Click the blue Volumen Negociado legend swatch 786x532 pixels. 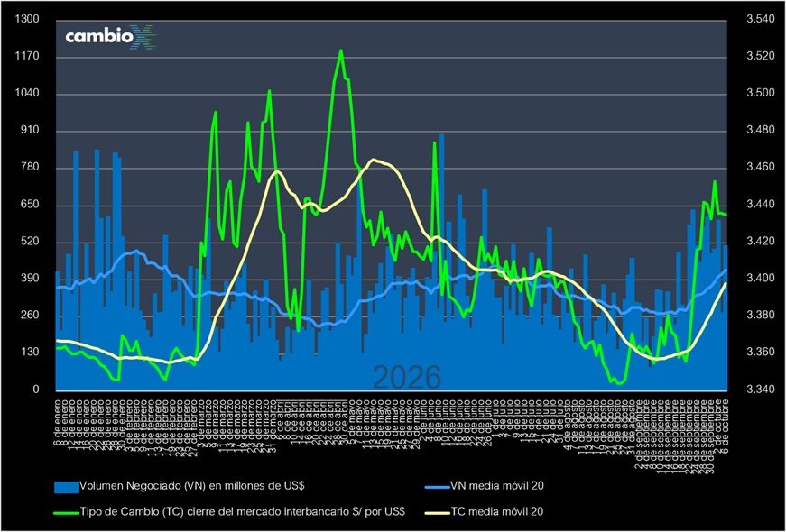coord(66,486)
